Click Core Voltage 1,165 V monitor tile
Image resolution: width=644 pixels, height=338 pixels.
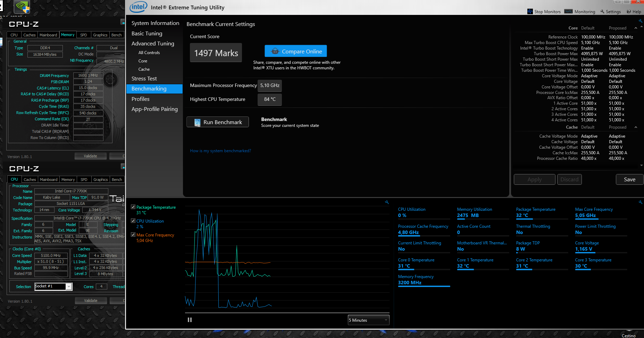point(601,246)
